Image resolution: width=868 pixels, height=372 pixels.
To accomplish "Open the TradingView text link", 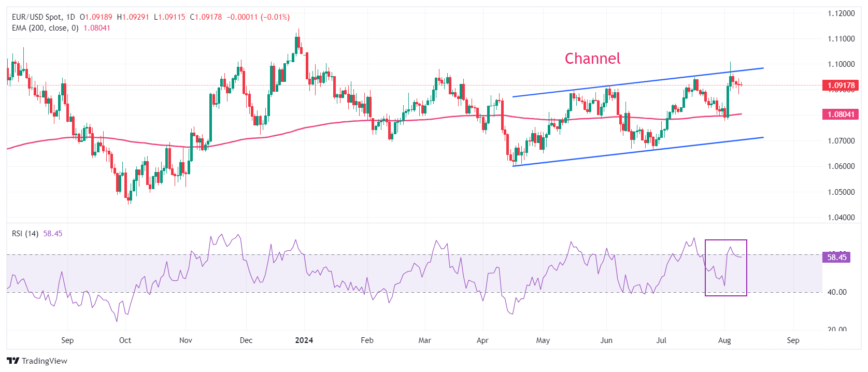I will (x=45, y=361).
